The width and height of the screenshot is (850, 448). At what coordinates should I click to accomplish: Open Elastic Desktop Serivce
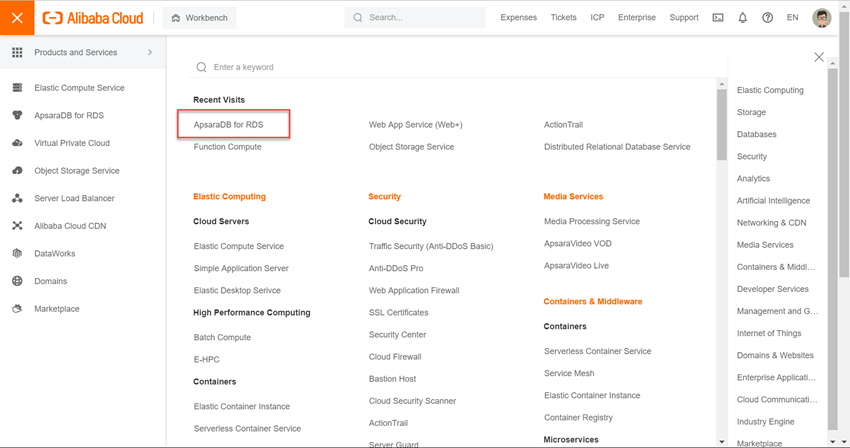pos(237,291)
